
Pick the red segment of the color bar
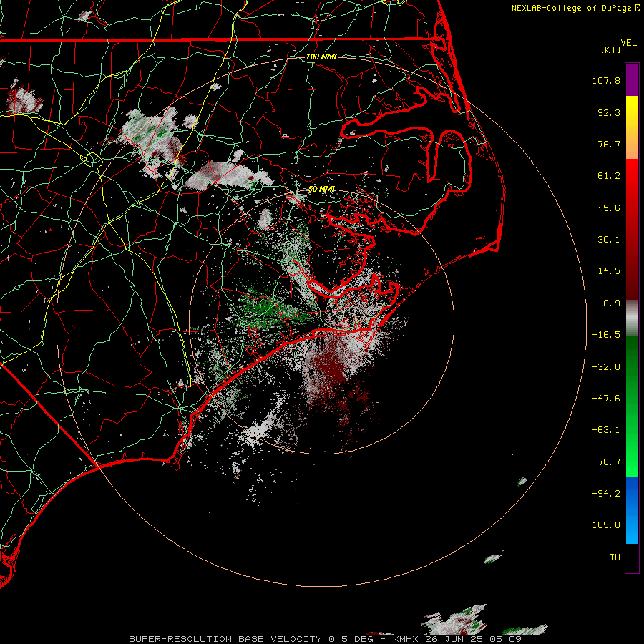[632, 229]
